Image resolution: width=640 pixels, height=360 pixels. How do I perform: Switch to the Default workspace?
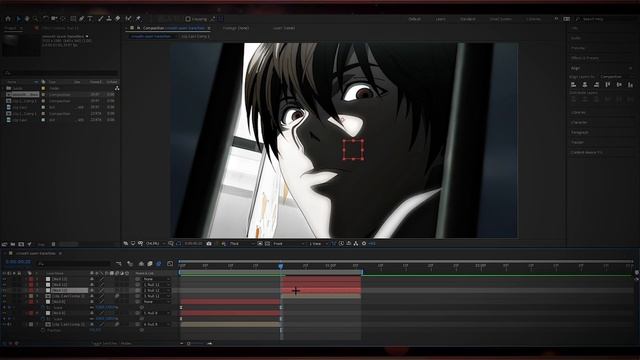pos(414,19)
